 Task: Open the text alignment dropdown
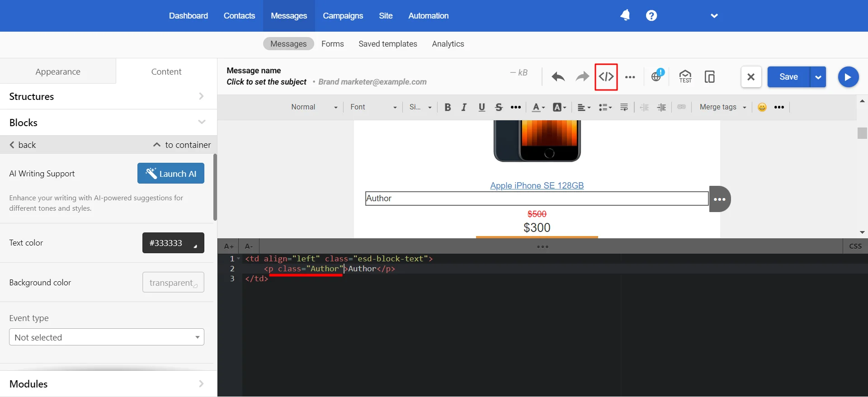pyautogui.click(x=584, y=107)
